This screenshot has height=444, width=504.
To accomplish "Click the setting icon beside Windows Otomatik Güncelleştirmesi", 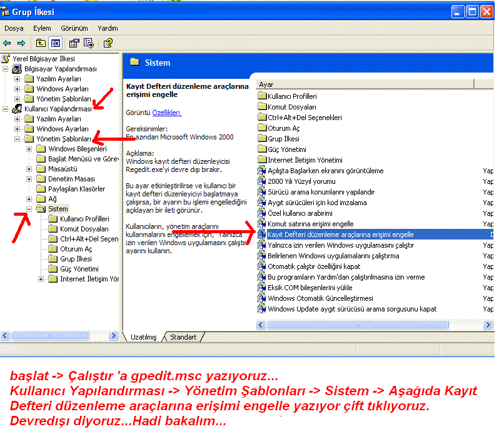I will point(261,298).
